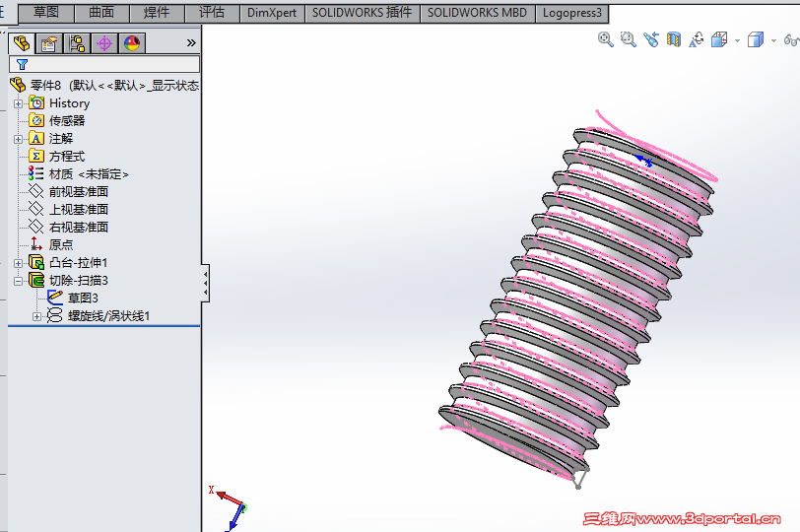Open the PropertyManager tab
The height and width of the screenshot is (532, 800).
coord(49,43)
